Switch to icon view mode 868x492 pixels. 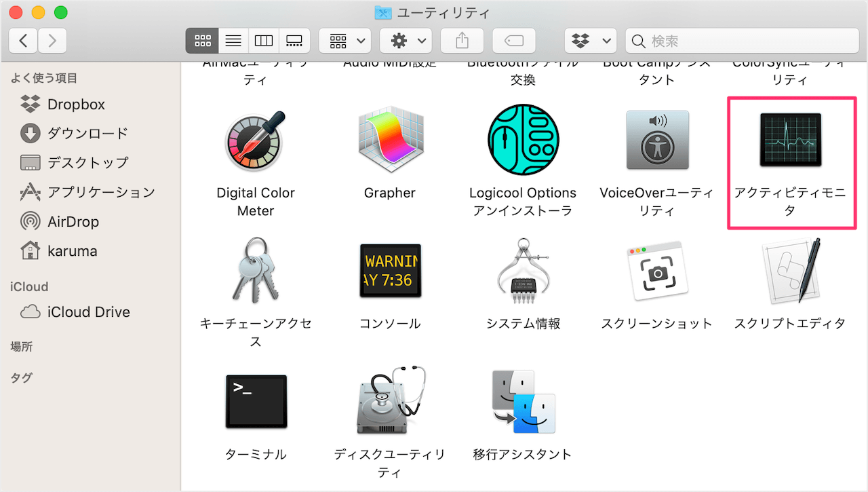click(x=202, y=41)
